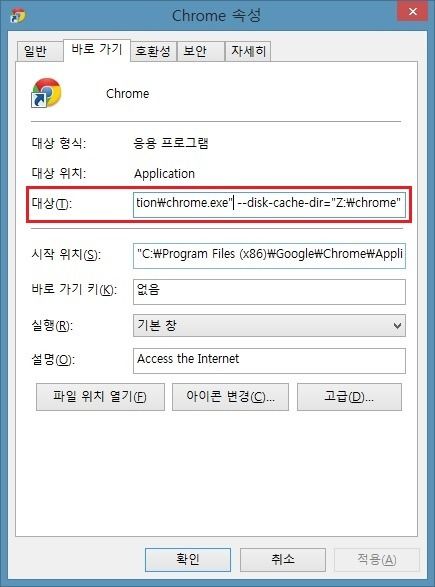This screenshot has height=587, width=435.
Task: Open the 아이콘 변경 dialog
Action: pos(230,397)
